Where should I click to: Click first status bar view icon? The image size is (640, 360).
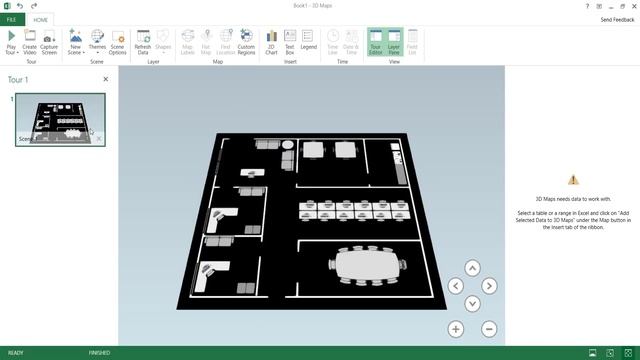(x=592, y=353)
